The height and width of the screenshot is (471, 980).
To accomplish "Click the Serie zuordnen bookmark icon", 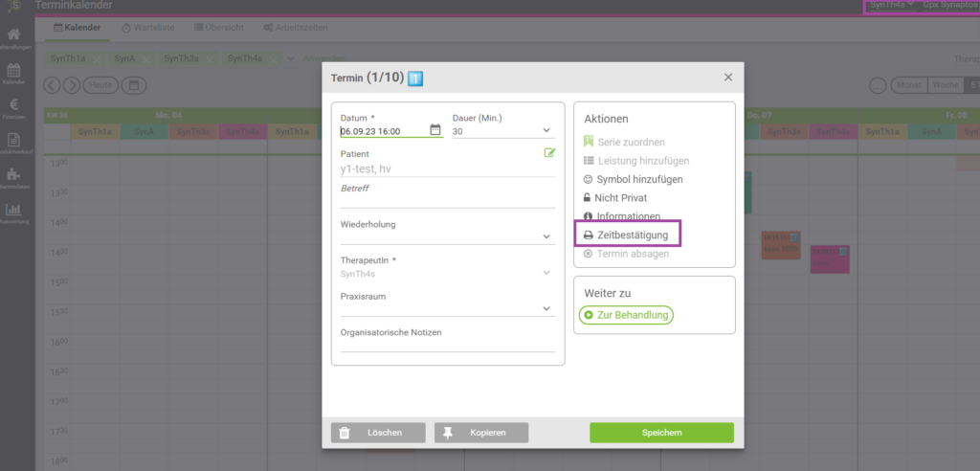I will point(589,142).
